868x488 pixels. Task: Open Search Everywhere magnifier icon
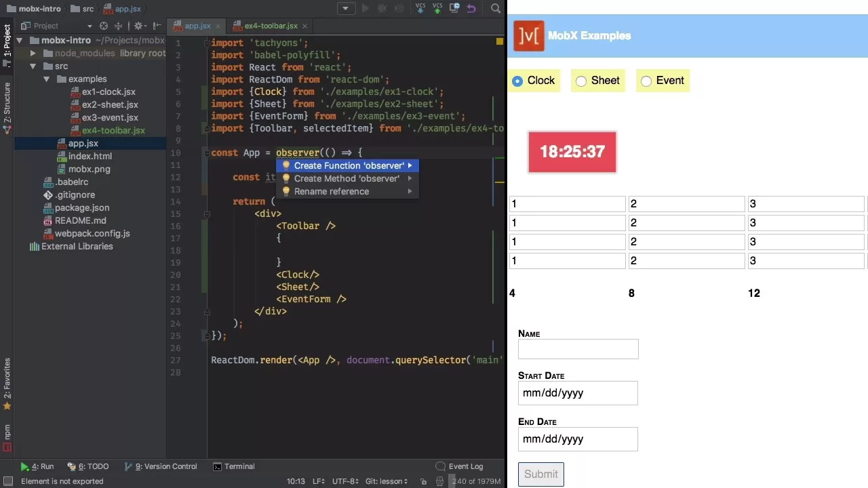click(x=496, y=9)
